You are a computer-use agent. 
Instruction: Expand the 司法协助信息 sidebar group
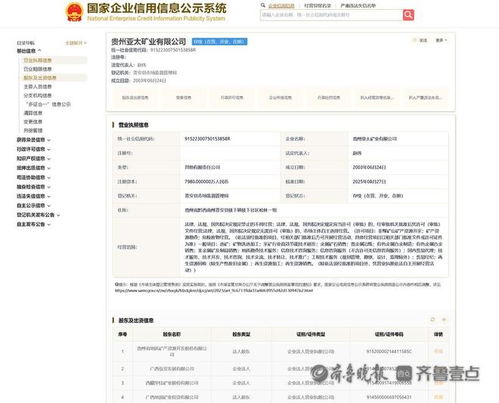click(34, 177)
